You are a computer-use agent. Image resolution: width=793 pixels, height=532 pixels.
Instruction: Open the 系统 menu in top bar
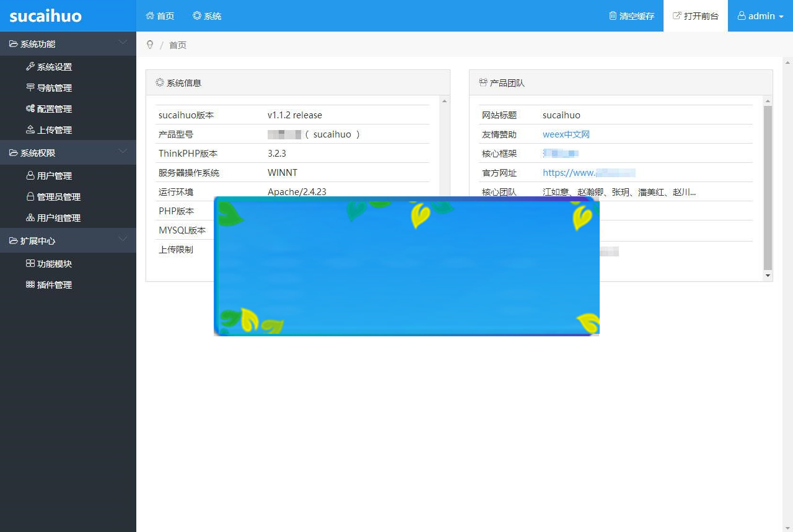coord(207,16)
